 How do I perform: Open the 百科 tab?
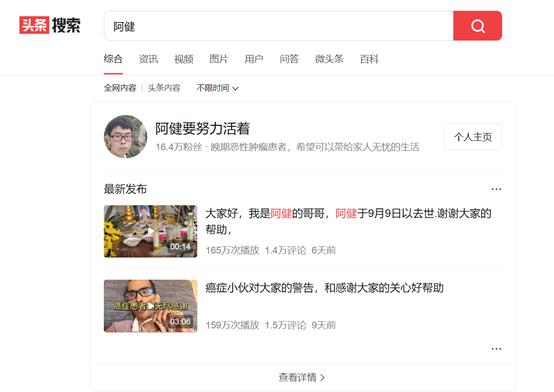tap(369, 59)
